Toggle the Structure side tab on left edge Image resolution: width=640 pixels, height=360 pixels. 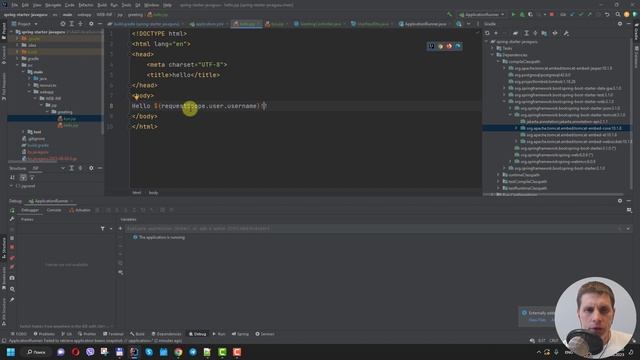tap(4, 248)
